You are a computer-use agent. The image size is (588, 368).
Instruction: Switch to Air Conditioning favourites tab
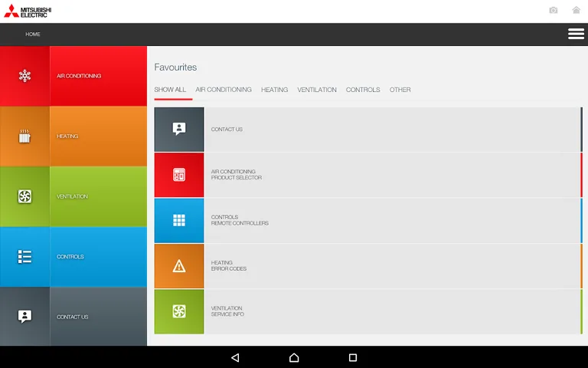click(x=224, y=90)
